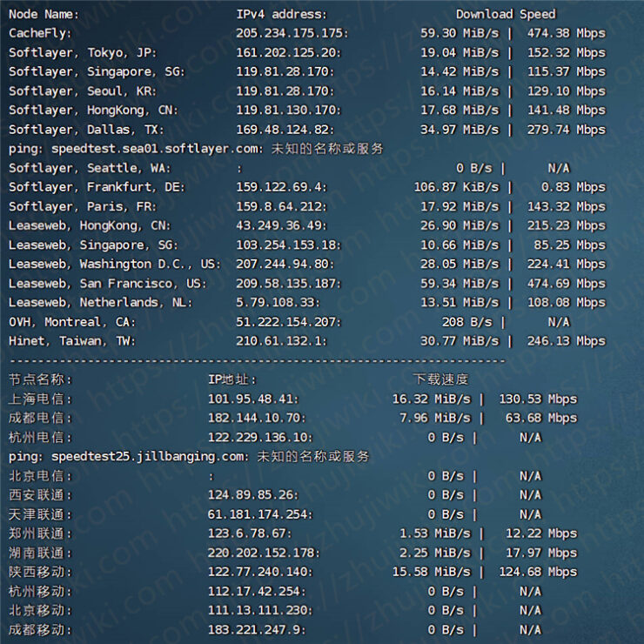Select the 215.23 Mbps value
644x644 pixels.
567,226
